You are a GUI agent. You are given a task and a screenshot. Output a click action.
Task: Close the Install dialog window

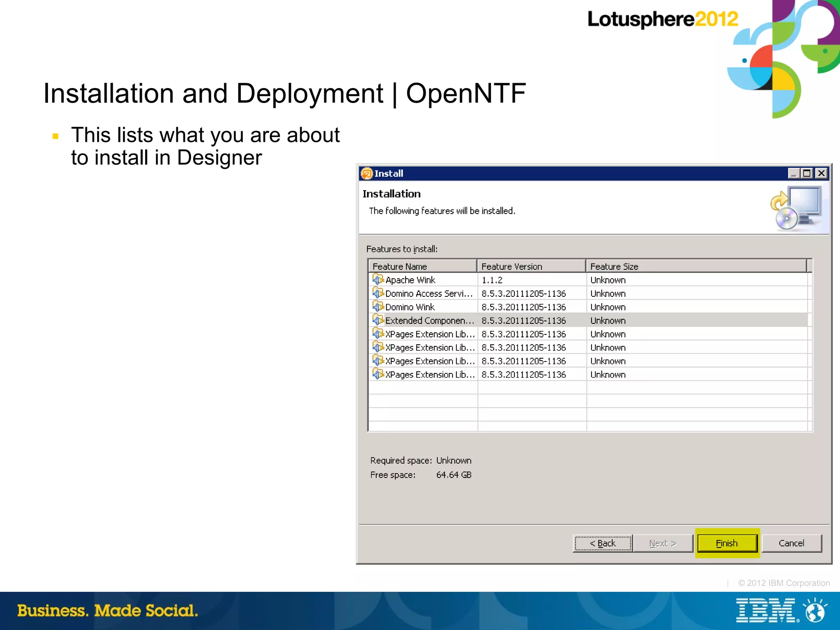(821, 173)
